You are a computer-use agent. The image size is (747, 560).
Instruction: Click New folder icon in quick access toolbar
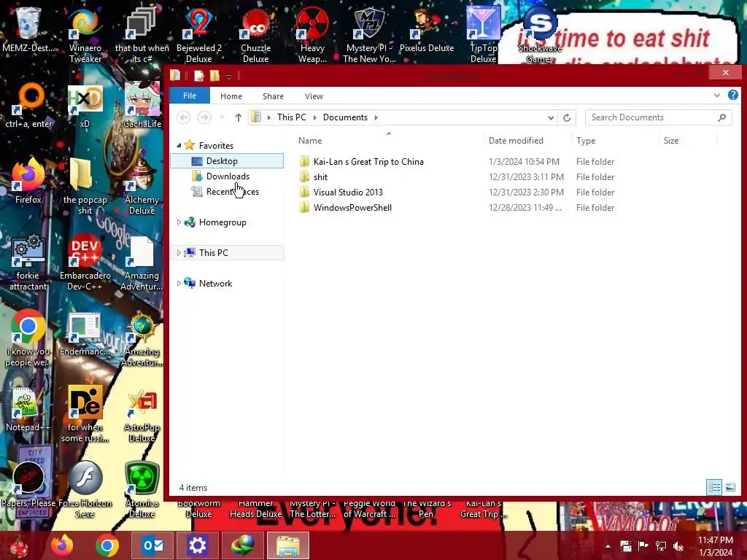pyautogui.click(x=215, y=75)
